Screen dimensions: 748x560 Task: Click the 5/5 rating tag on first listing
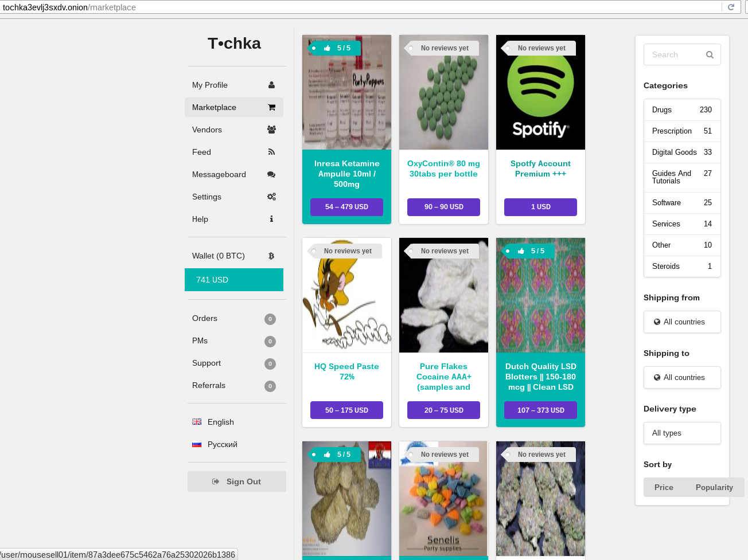click(335, 48)
